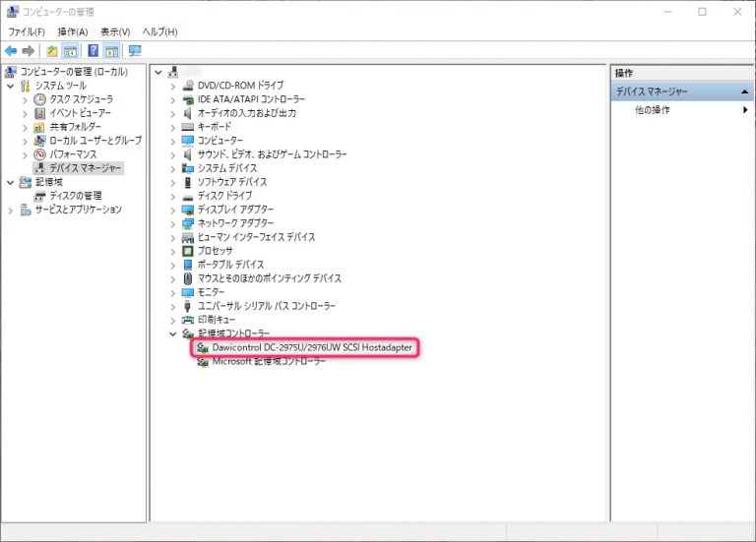Screen dimensions: 756x542
Task: Collapse the システム ツール tree node
Action: tap(11, 87)
